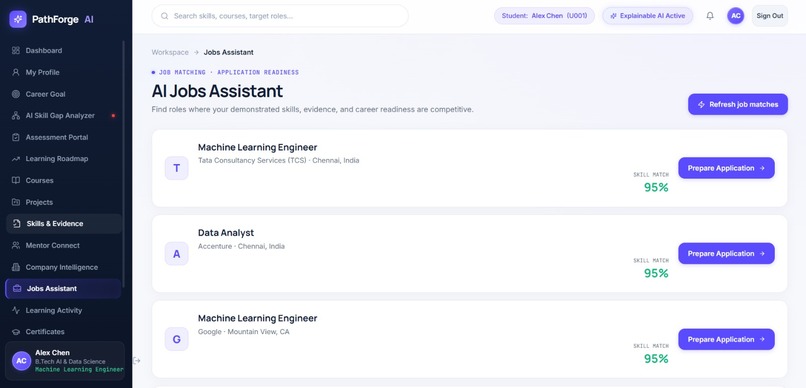Open Dashboard icon in sidebar

point(16,50)
